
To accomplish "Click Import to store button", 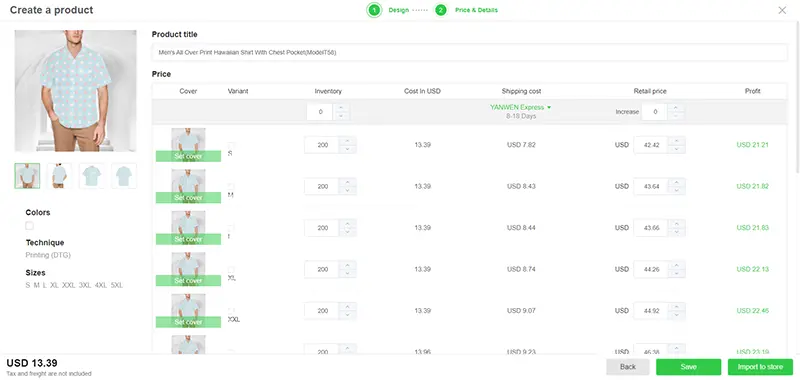I will click(760, 367).
